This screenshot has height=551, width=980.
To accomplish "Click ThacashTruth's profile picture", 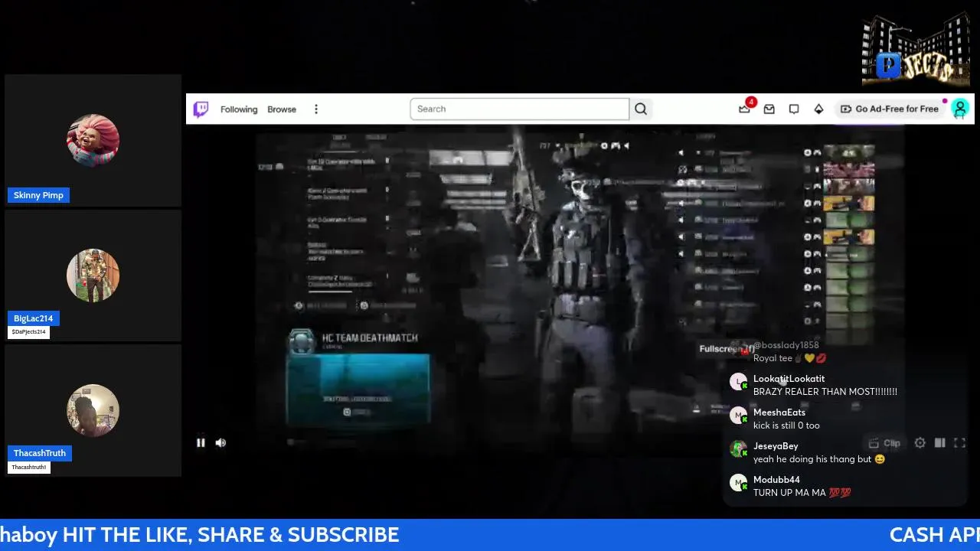I will click(93, 410).
